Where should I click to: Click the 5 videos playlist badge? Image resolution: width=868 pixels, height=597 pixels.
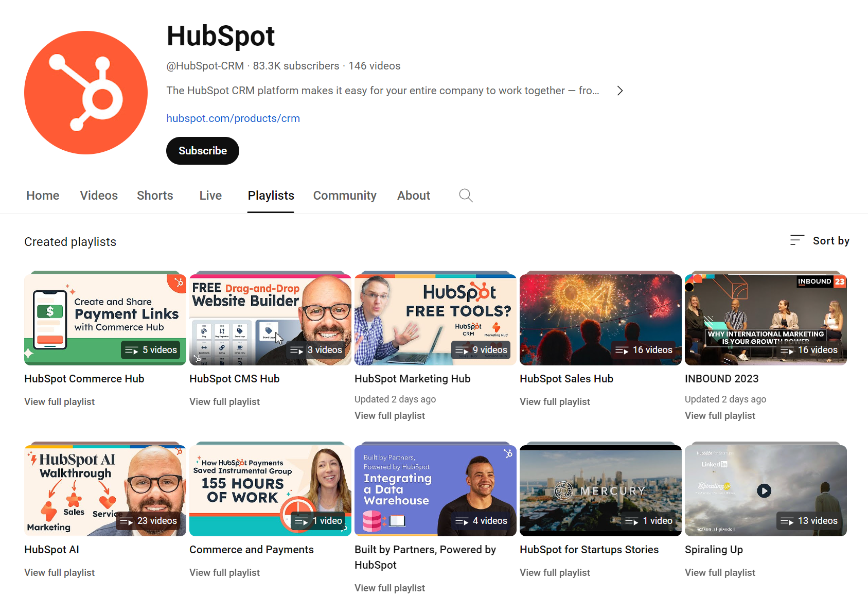coord(151,350)
